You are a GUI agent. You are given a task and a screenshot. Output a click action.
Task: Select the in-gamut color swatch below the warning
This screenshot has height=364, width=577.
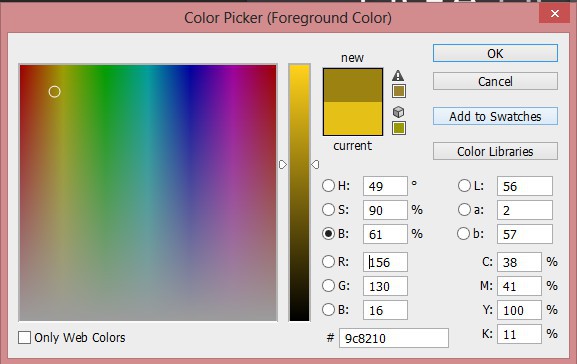click(x=399, y=91)
